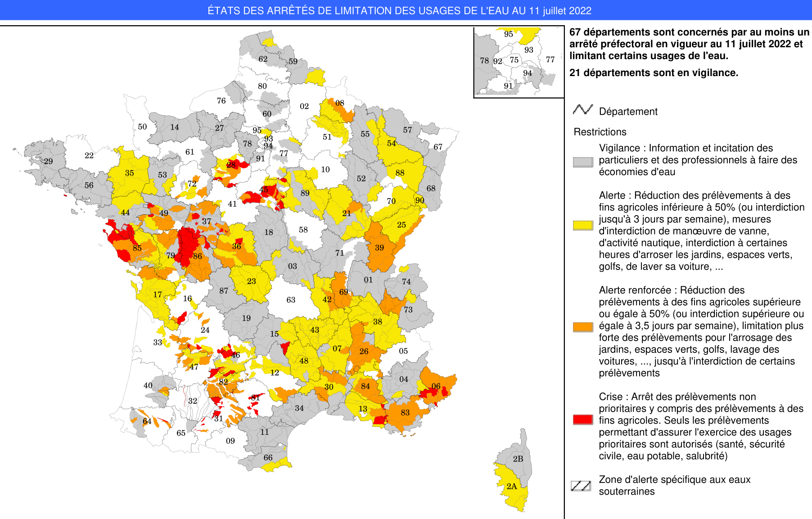Click department label 76 on the map

(221, 100)
